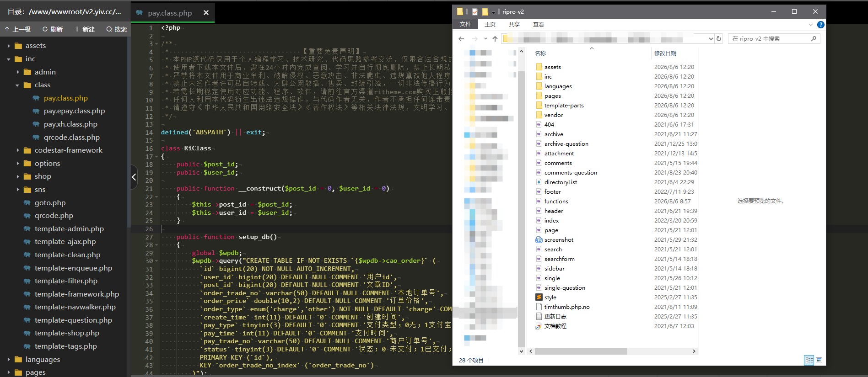Click the search box 在 ripro-v2 中搜索
This screenshot has width=868, height=377.
click(x=774, y=39)
